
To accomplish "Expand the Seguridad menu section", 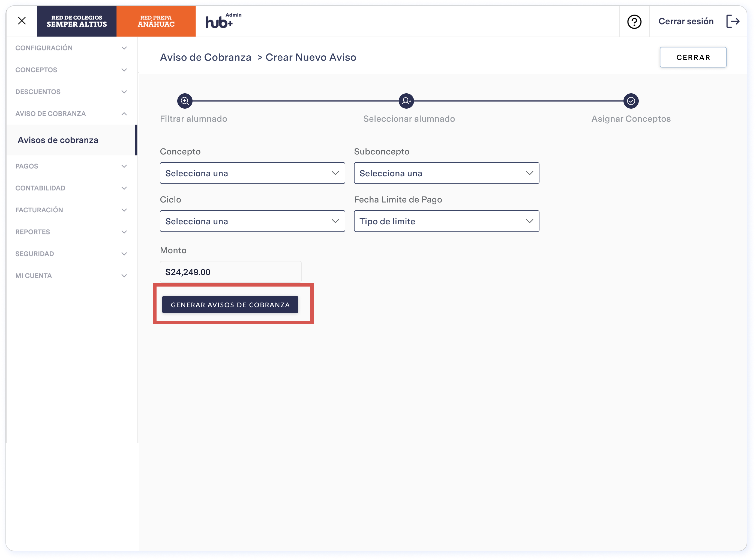I will (x=71, y=254).
